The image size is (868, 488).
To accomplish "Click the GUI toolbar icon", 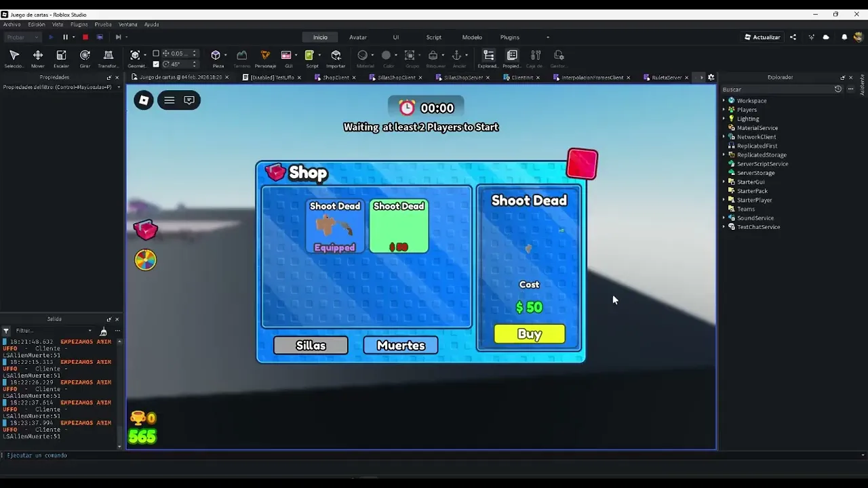I will (x=286, y=56).
